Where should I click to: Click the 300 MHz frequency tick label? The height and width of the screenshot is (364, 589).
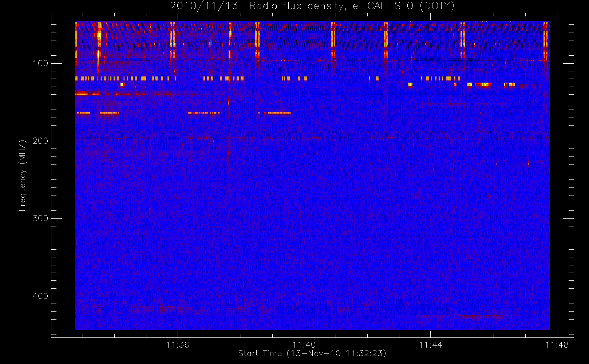(x=40, y=218)
